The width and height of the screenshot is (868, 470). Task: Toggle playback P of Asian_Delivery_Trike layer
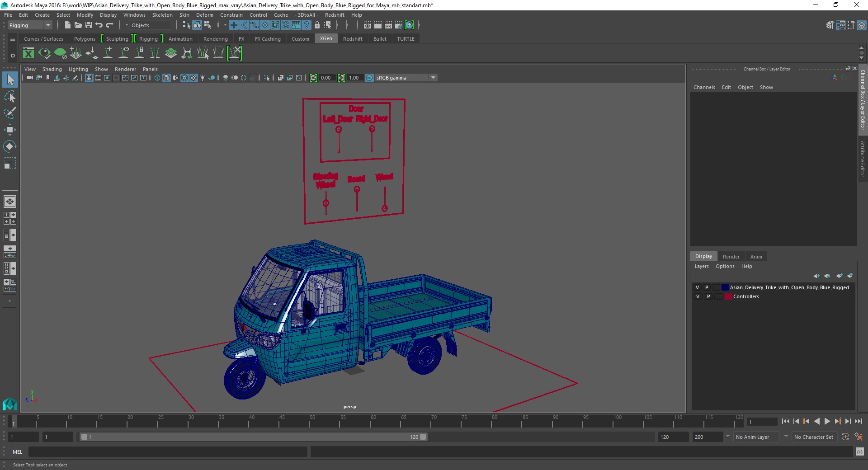click(x=707, y=287)
